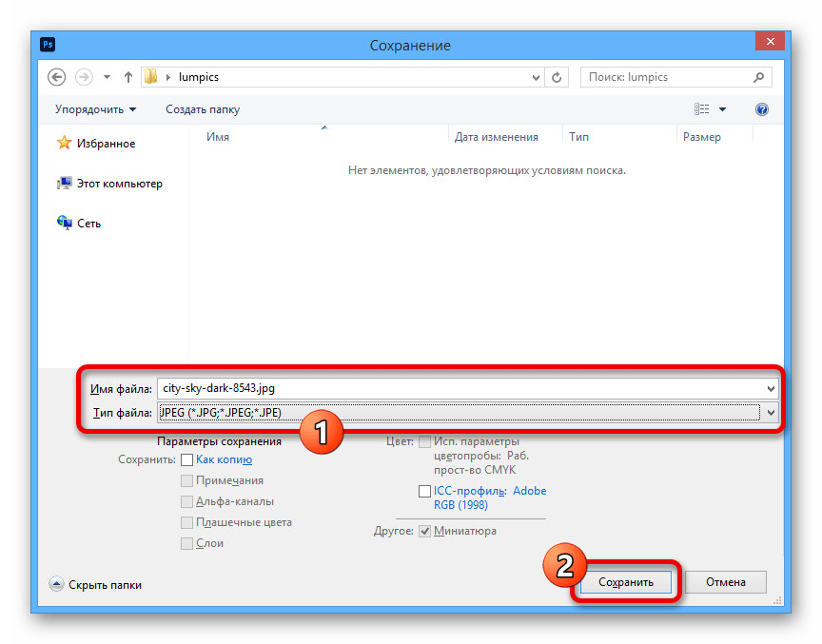This screenshot has height=644, width=822.
Task: Toggle the Исп. параметры цветопробы checkbox
Action: coord(424,442)
